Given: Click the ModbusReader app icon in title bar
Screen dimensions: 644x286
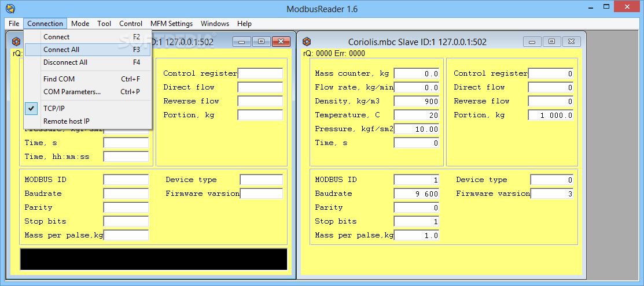Looking at the screenshot, I should [10, 8].
